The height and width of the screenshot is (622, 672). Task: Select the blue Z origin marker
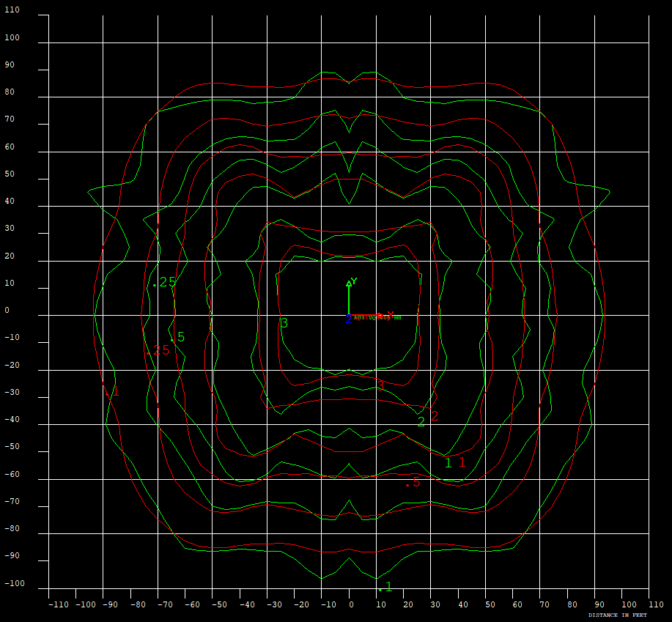click(349, 319)
